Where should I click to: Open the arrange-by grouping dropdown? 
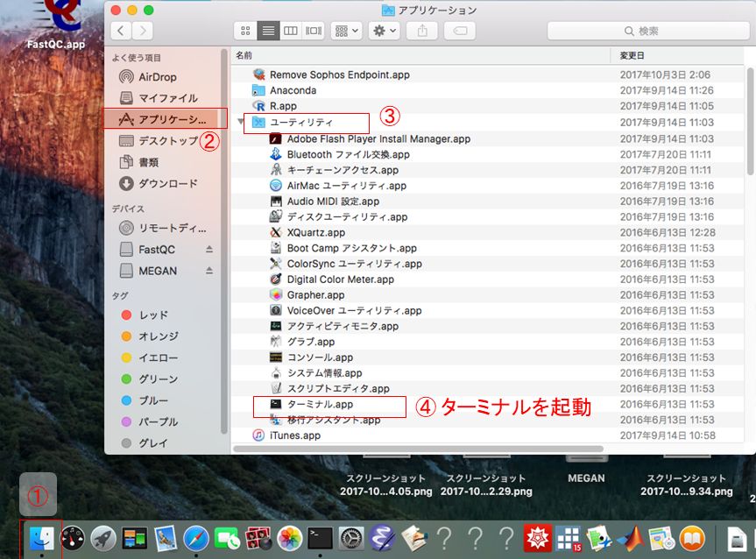tap(347, 31)
